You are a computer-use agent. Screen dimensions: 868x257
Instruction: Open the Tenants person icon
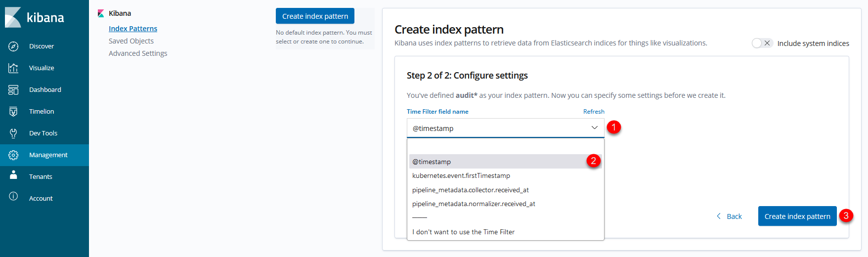[x=13, y=175]
